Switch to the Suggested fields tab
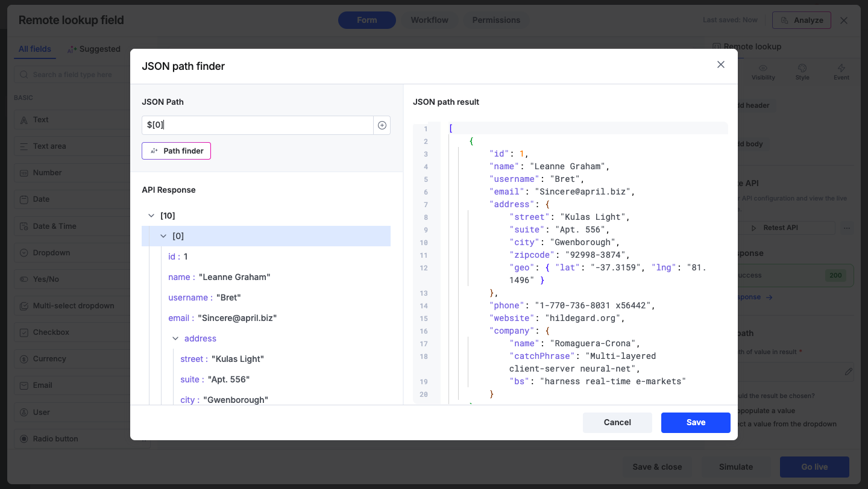 click(94, 49)
